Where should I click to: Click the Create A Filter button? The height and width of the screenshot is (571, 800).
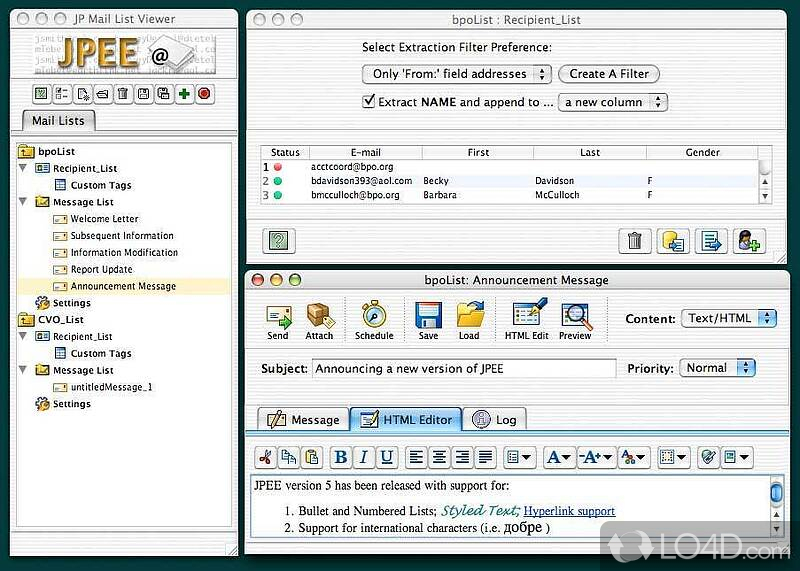click(x=609, y=74)
